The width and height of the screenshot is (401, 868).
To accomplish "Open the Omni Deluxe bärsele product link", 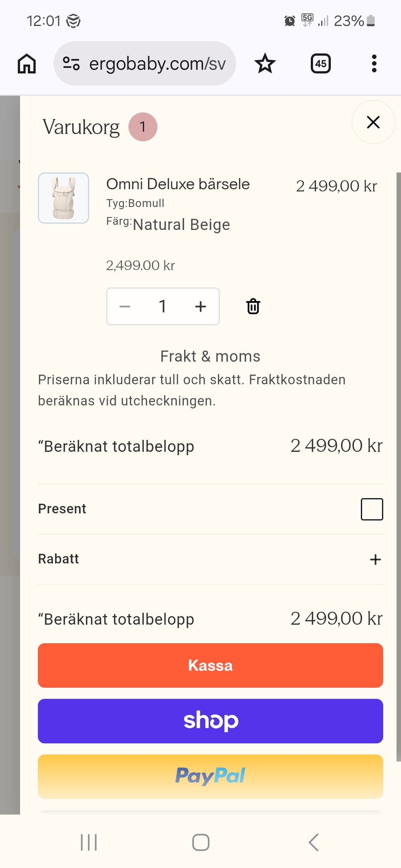I will pos(178,184).
